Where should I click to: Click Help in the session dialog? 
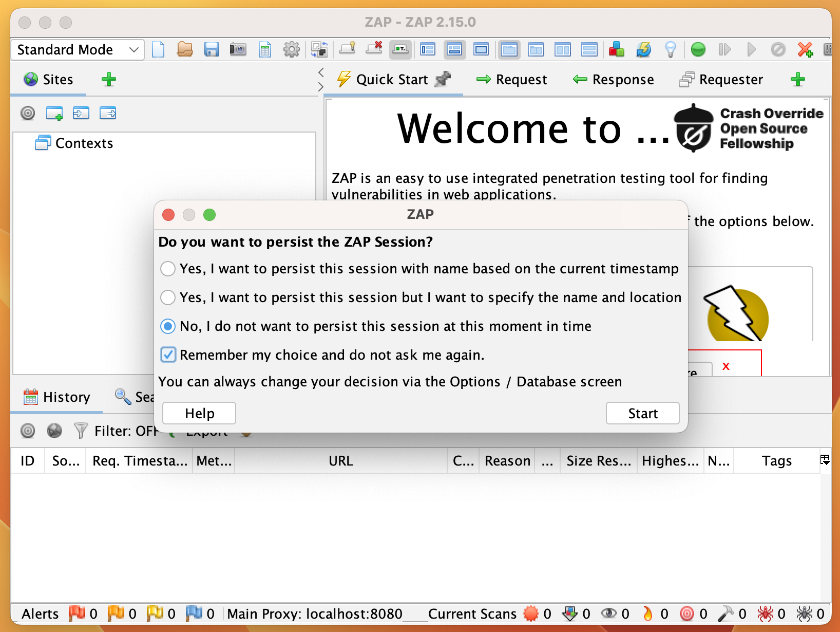tap(199, 413)
